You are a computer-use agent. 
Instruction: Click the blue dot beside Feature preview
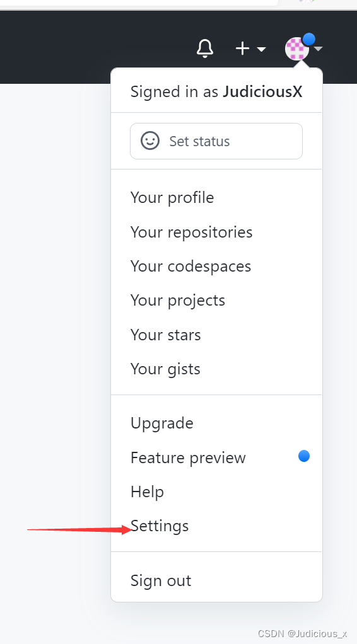(x=304, y=456)
